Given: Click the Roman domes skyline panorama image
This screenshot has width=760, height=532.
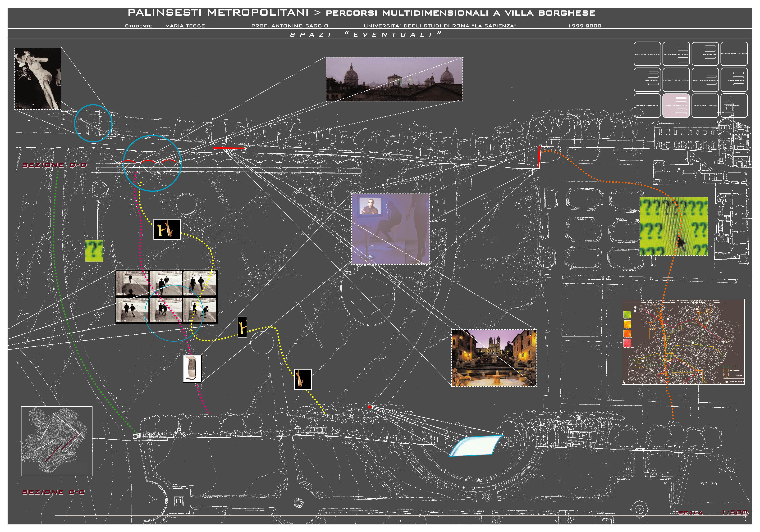Looking at the screenshot, I should click(x=394, y=79).
